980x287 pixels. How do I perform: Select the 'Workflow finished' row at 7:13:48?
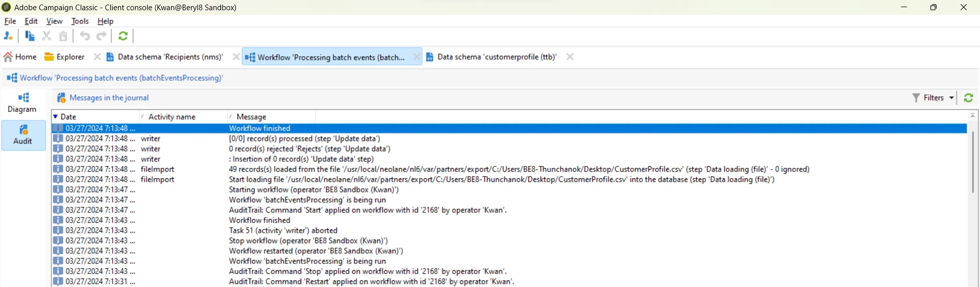509,128
